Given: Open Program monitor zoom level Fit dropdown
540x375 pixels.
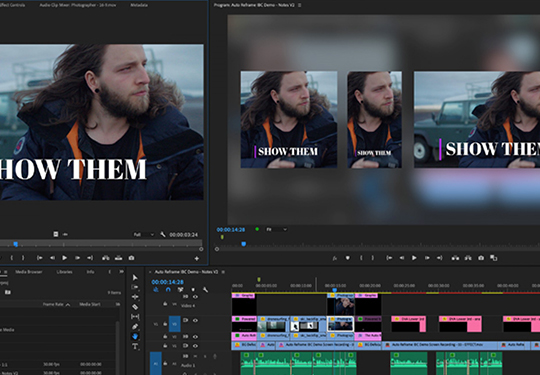Looking at the screenshot, I should pyautogui.click(x=276, y=229).
